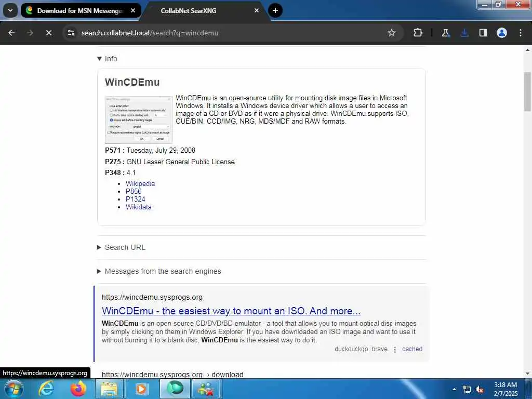Launch Internet Explorer from taskbar
532x399 pixels.
46,389
